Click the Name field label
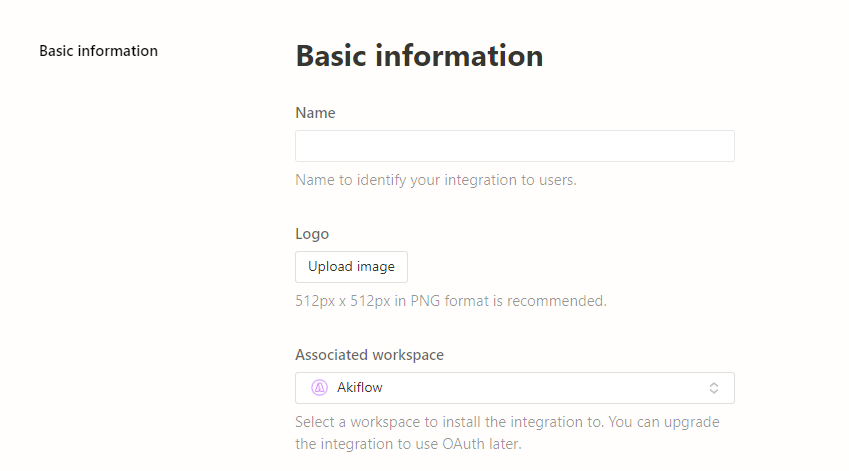Viewport: 849px width, 471px height. (x=315, y=113)
